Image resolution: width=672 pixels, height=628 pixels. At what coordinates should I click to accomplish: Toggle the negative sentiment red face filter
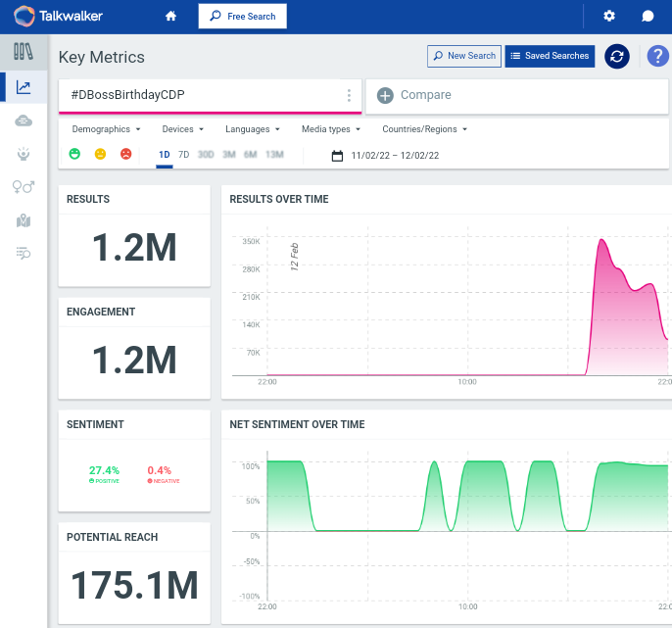click(126, 154)
